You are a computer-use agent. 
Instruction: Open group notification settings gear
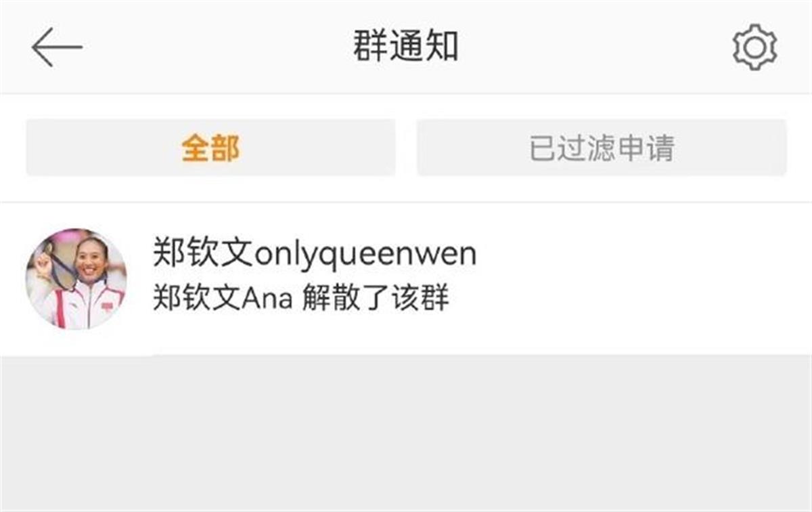coord(754,47)
